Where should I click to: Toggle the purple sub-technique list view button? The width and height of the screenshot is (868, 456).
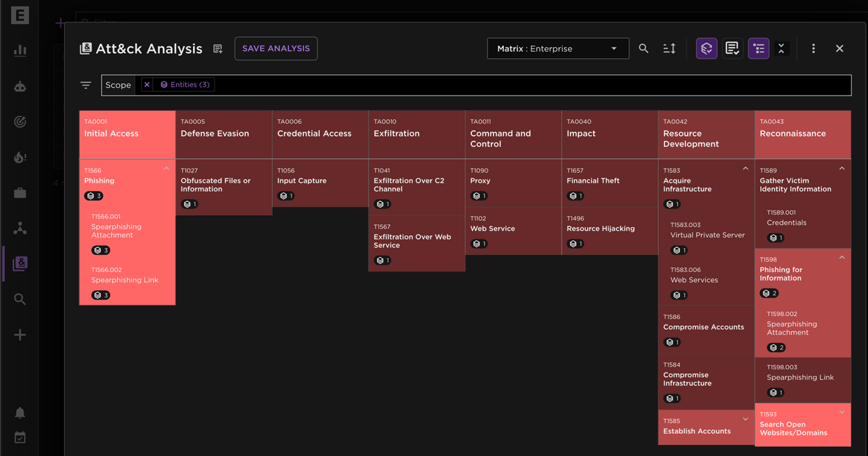point(758,49)
